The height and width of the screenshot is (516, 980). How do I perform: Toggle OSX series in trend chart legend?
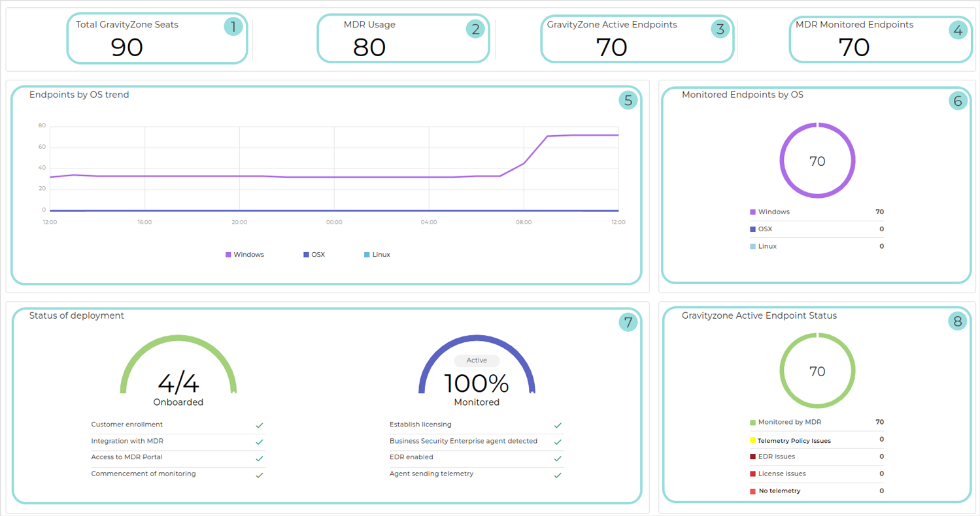(x=314, y=255)
